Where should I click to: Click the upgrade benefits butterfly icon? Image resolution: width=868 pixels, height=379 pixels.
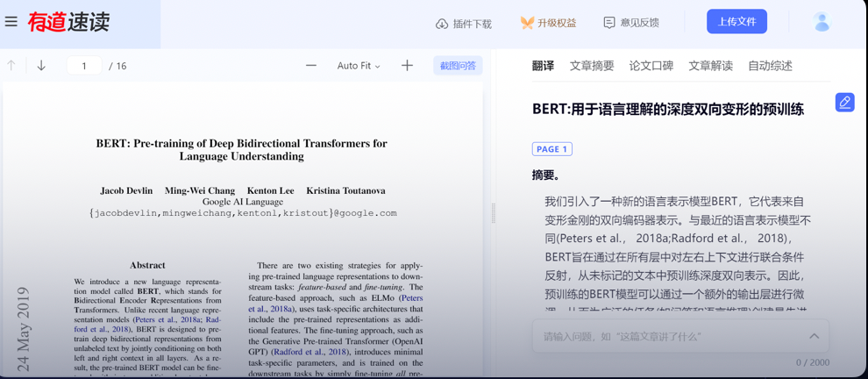(526, 23)
